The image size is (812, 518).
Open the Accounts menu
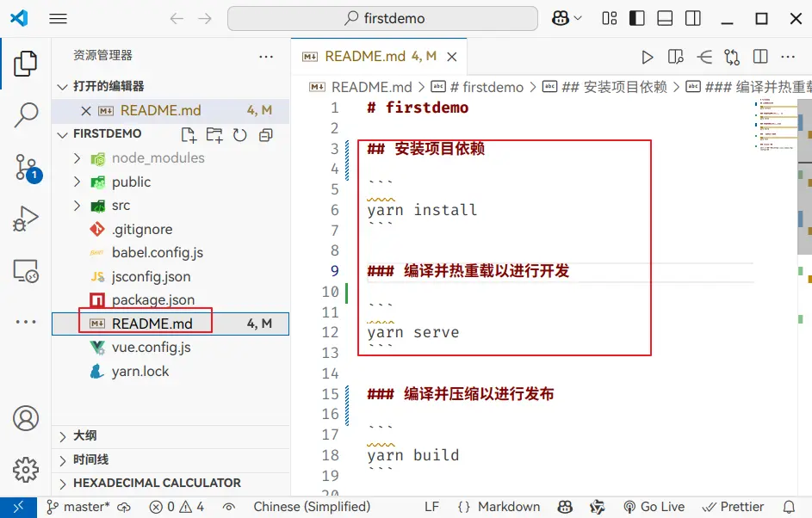click(x=25, y=418)
